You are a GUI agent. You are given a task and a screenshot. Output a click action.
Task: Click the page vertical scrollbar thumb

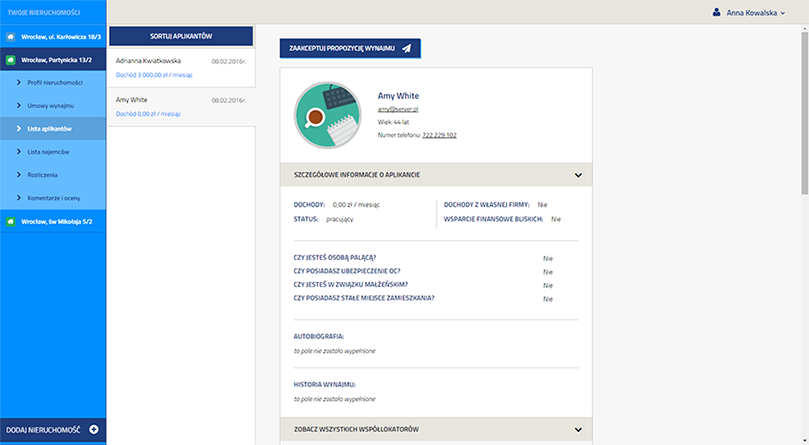pyautogui.click(x=804, y=113)
